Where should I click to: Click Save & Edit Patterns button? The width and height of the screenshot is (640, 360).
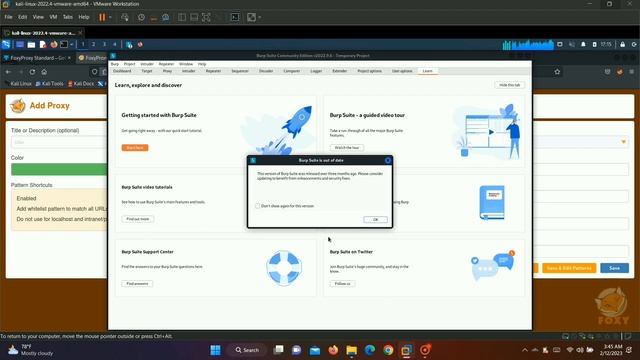569,268
